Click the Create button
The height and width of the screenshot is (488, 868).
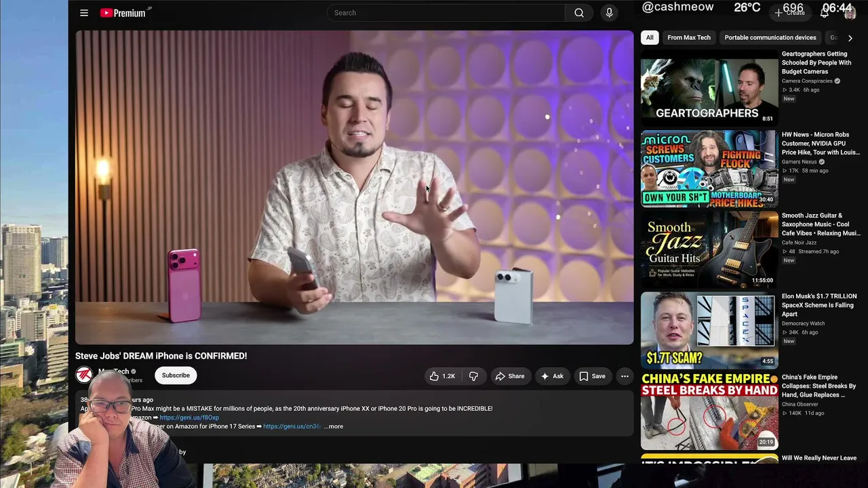pyautogui.click(x=790, y=13)
